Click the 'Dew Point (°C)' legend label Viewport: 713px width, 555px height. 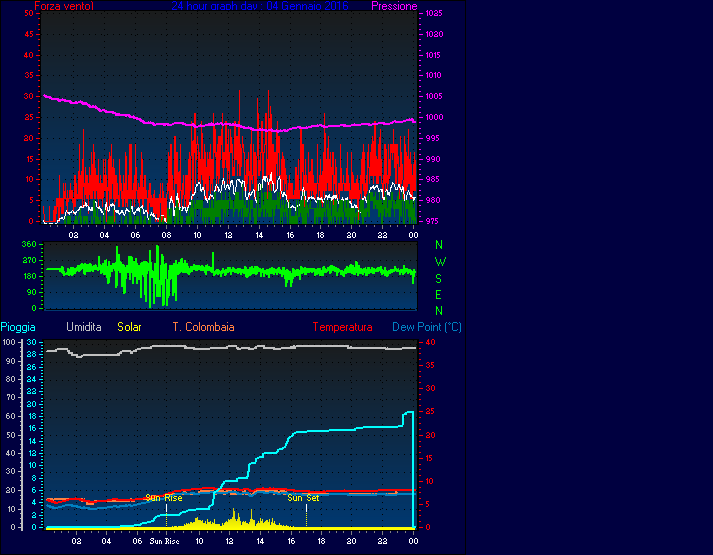click(427, 327)
